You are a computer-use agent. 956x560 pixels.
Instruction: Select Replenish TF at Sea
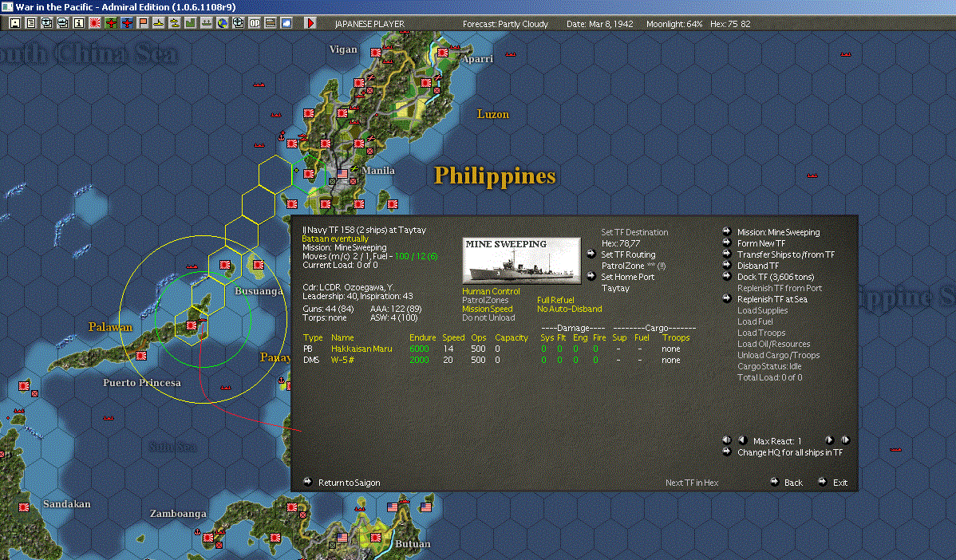click(x=772, y=299)
